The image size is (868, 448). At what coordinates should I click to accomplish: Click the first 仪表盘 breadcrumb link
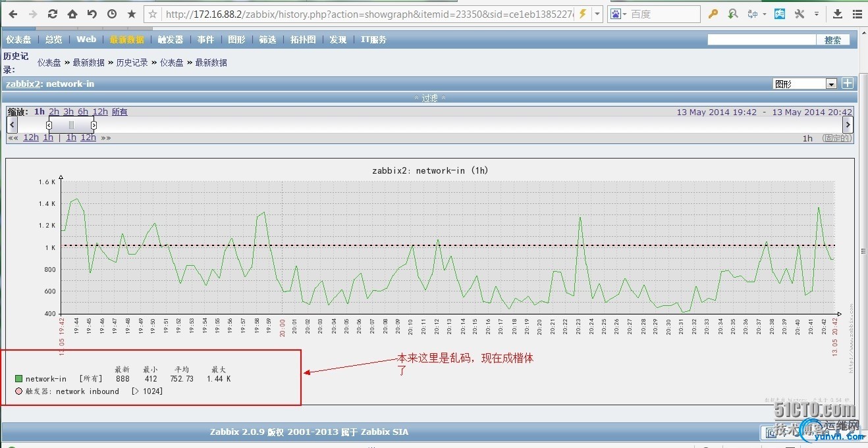coord(49,62)
